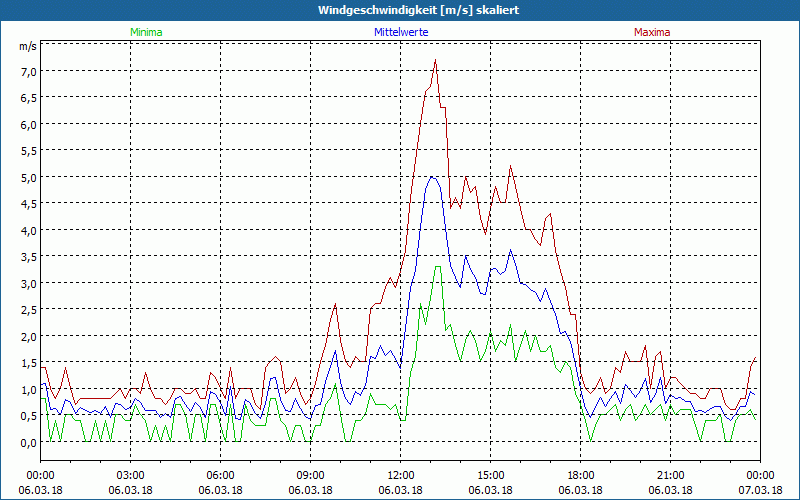The width and height of the screenshot is (800, 500).
Task: Click the green 'Minima' legend label
Action: [x=146, y=32]
